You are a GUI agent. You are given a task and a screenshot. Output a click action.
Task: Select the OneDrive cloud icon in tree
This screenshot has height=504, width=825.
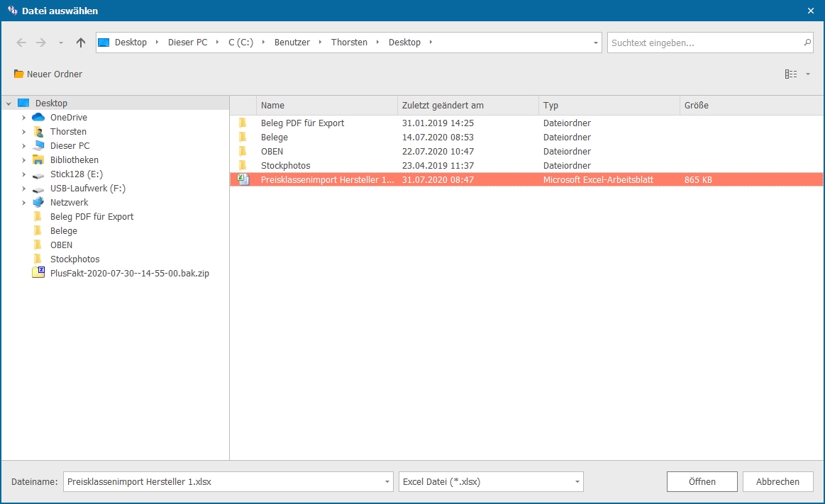coord(38,118)
